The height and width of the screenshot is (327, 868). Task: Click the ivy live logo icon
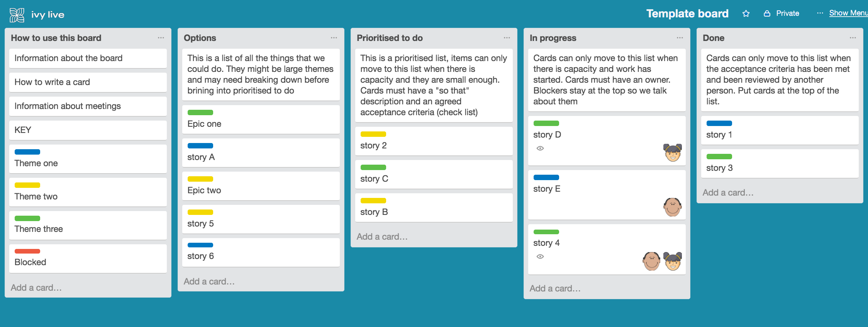click(17, 15)
